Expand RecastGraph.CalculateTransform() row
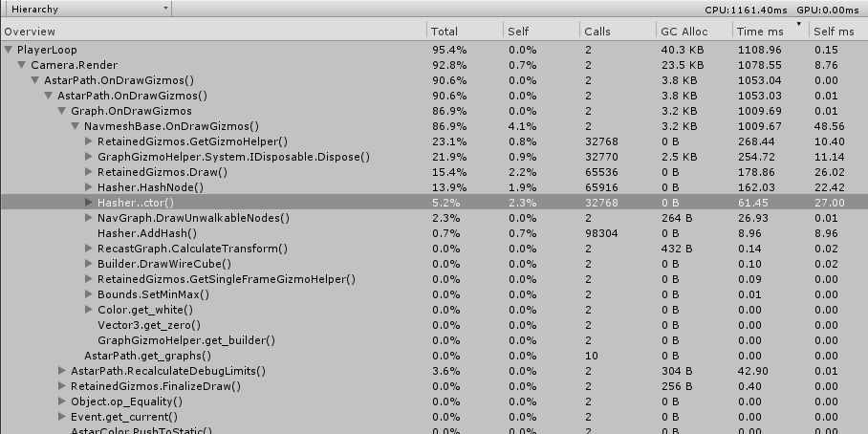 point(89,249)
